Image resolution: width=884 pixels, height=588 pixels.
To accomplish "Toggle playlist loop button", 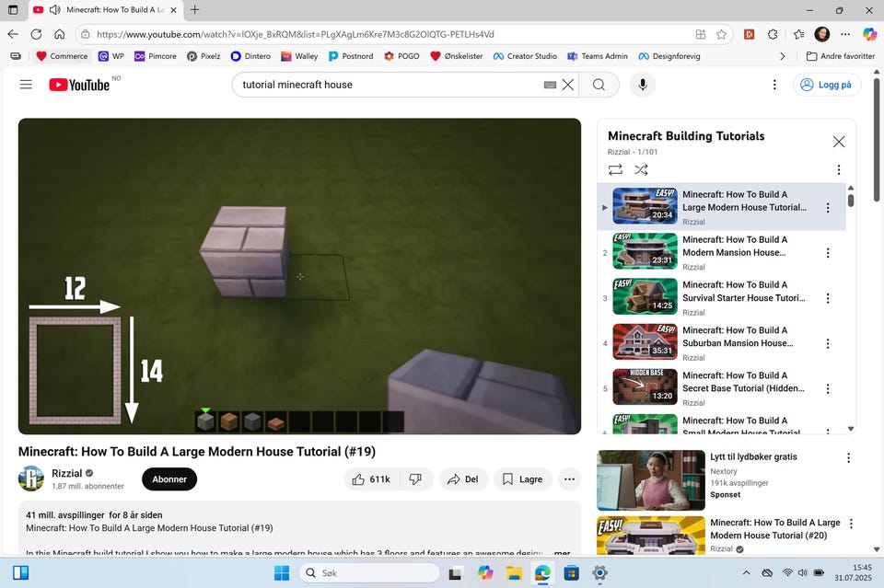I will click(615, 169).
